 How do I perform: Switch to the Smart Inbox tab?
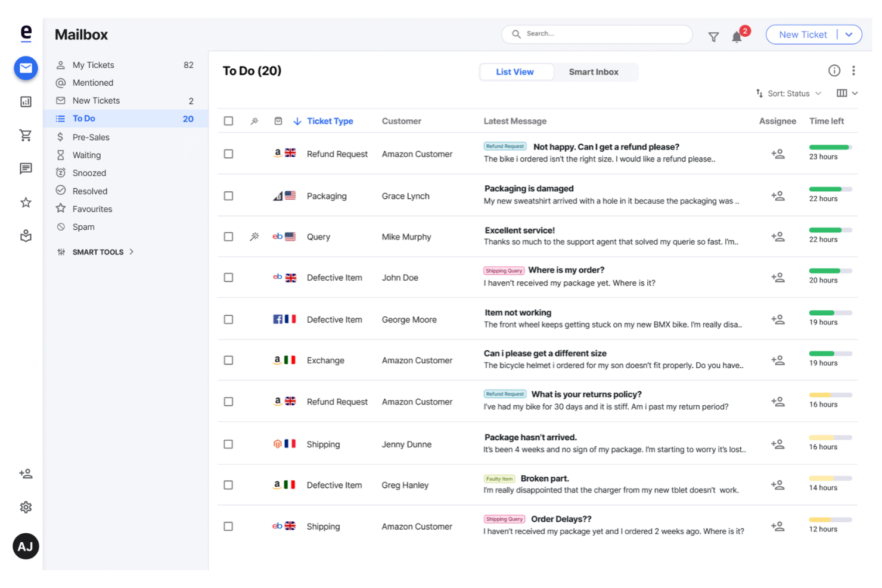tap(594, 71)
